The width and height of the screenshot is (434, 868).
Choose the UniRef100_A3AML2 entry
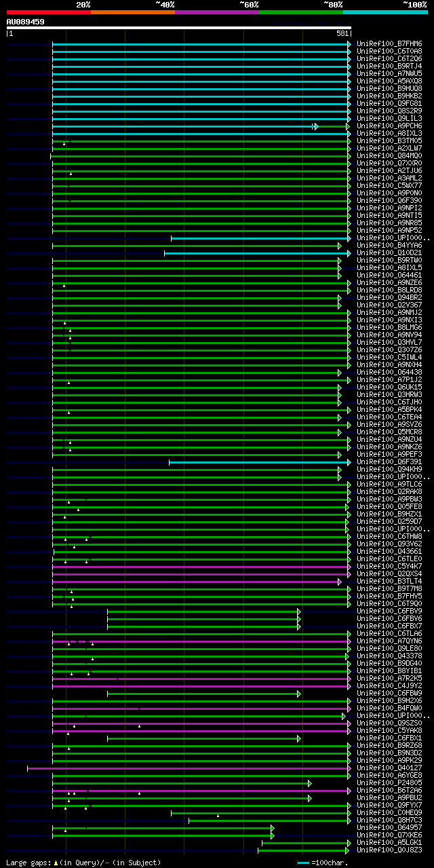389,178
